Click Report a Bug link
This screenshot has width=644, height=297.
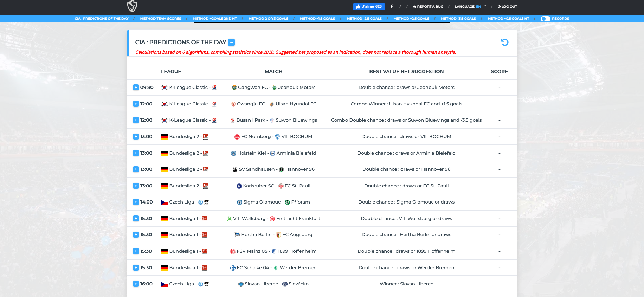428,7
